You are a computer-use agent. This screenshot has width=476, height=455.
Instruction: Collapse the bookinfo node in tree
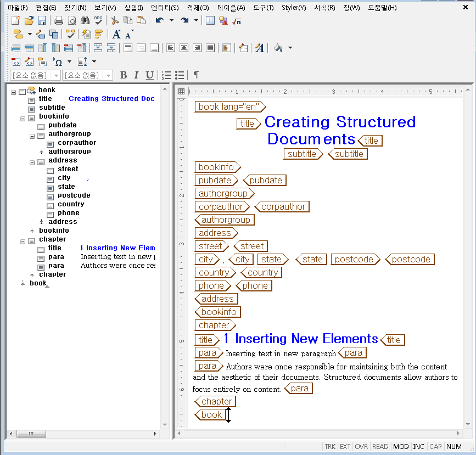coord(23,119)
